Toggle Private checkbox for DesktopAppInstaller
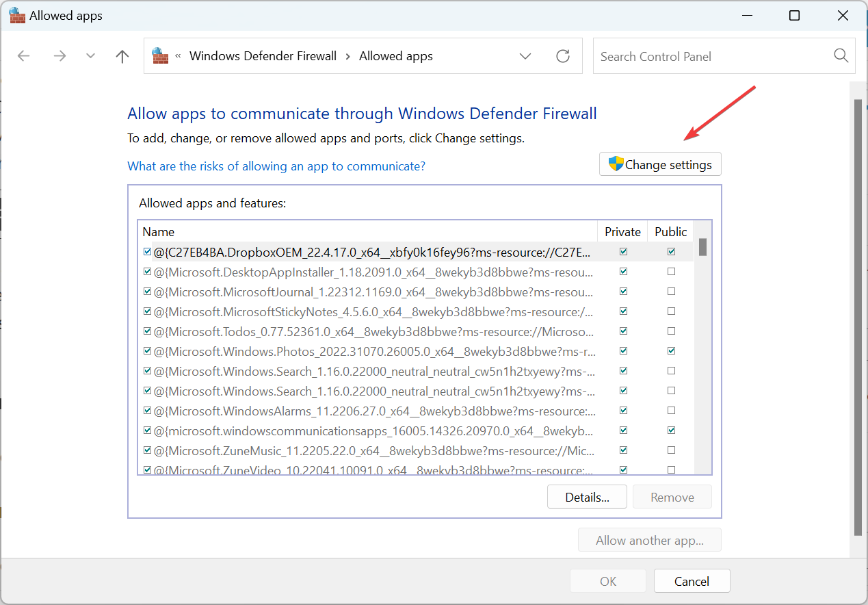 pyautogui.click(x=623, y=272)
